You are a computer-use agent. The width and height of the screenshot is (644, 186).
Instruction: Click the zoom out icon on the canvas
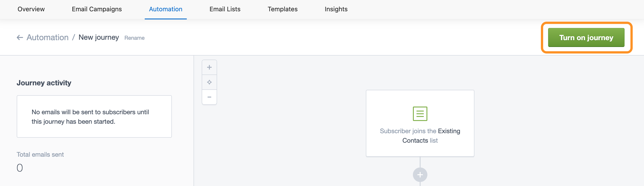209,97
